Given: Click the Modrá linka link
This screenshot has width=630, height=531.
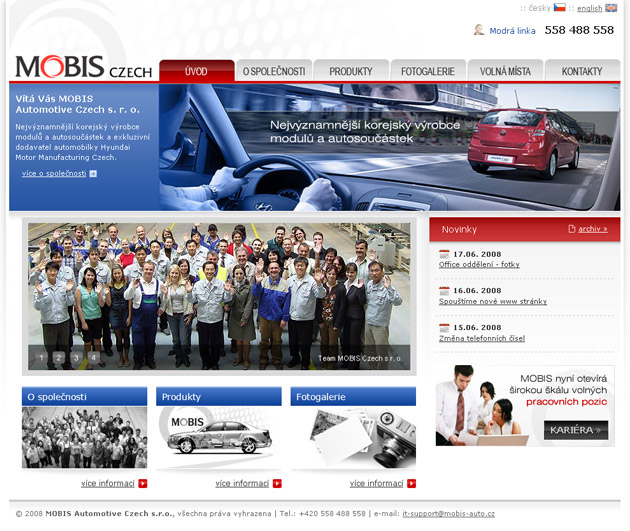Looking at the screenshot, I should pyautogui.click(x=512, y=31).
